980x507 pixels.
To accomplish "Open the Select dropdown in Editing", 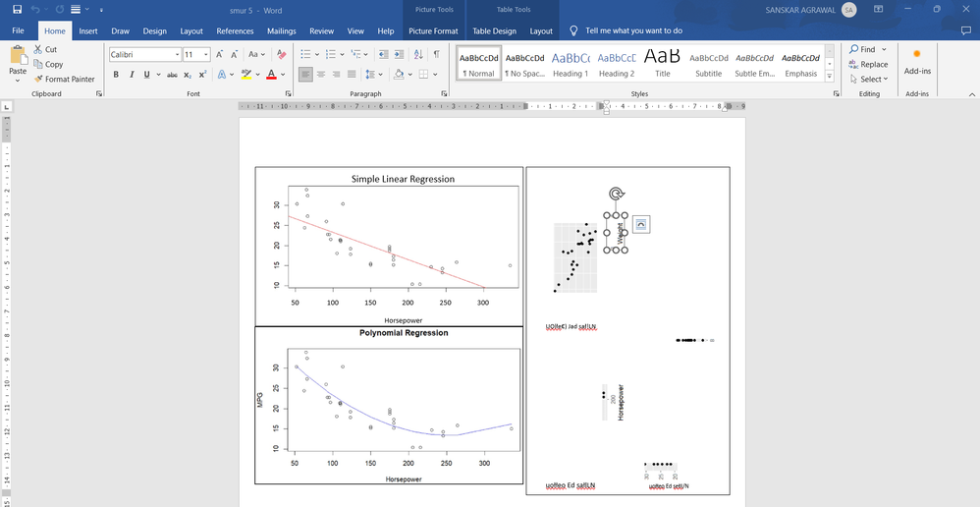I will coord(869,80).
